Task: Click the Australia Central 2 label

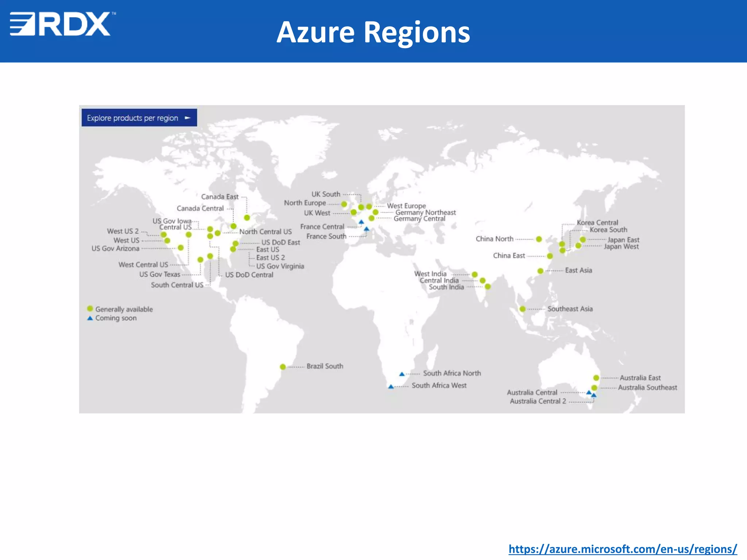Action: [538, 401]
